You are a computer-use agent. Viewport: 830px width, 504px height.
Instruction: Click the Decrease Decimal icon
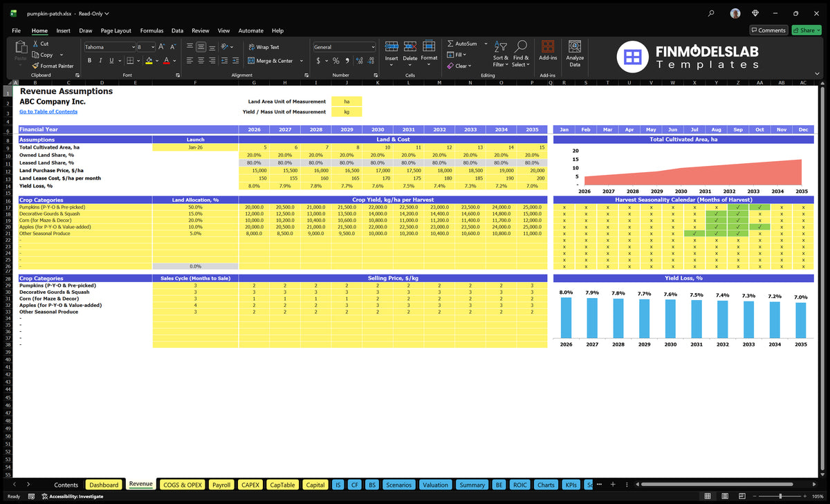[370, 61]
